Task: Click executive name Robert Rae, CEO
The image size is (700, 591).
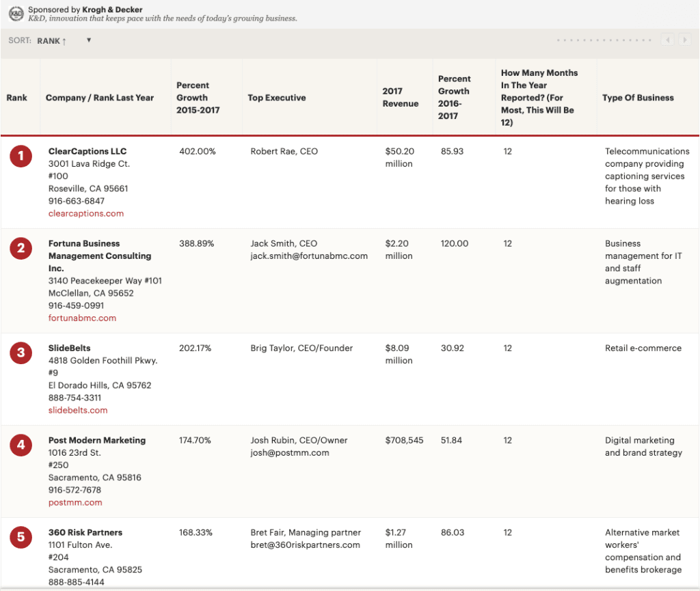Action: 284,152
